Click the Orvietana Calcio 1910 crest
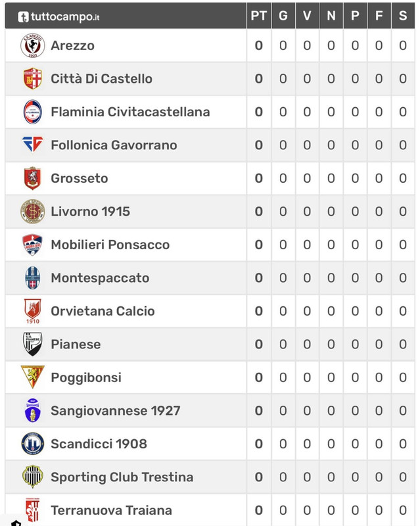 coord(33,311)
